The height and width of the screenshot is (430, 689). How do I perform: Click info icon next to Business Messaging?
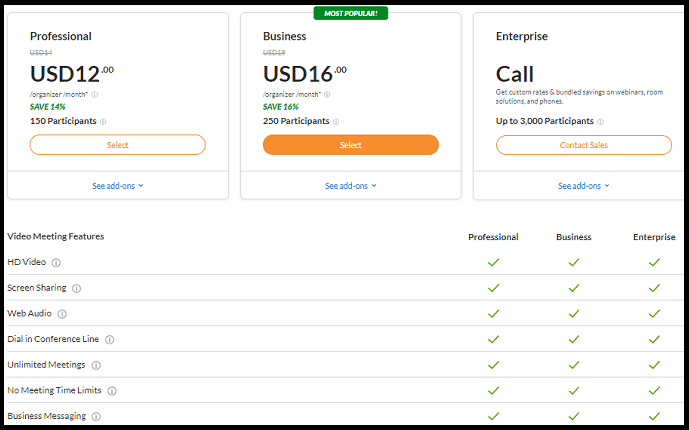97,416
